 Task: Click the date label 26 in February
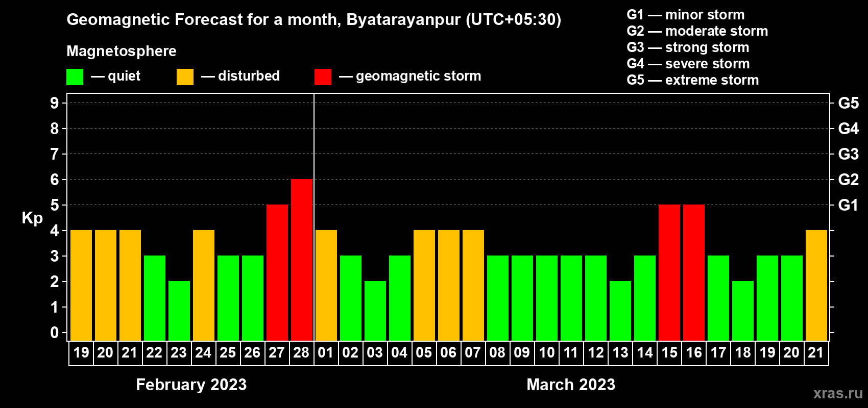[252, 353]
